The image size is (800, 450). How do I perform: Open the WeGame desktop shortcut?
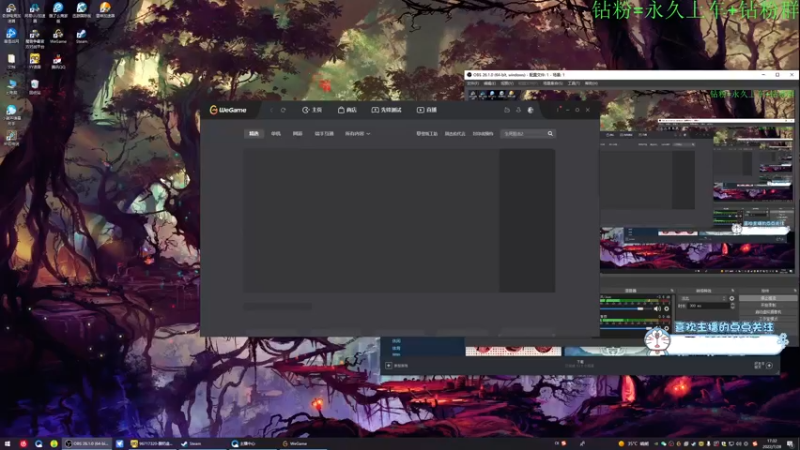tap(58, 36)
